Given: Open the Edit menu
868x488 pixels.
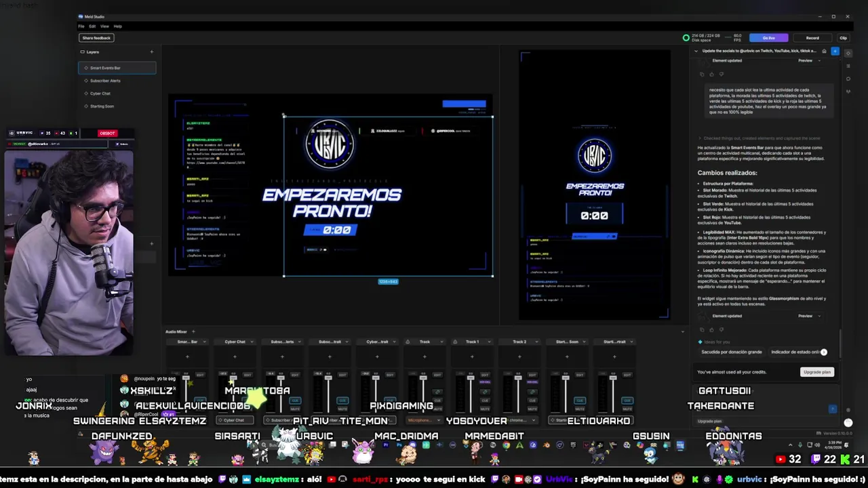Looking at the screenshot, I should click(x=92, y=26).
